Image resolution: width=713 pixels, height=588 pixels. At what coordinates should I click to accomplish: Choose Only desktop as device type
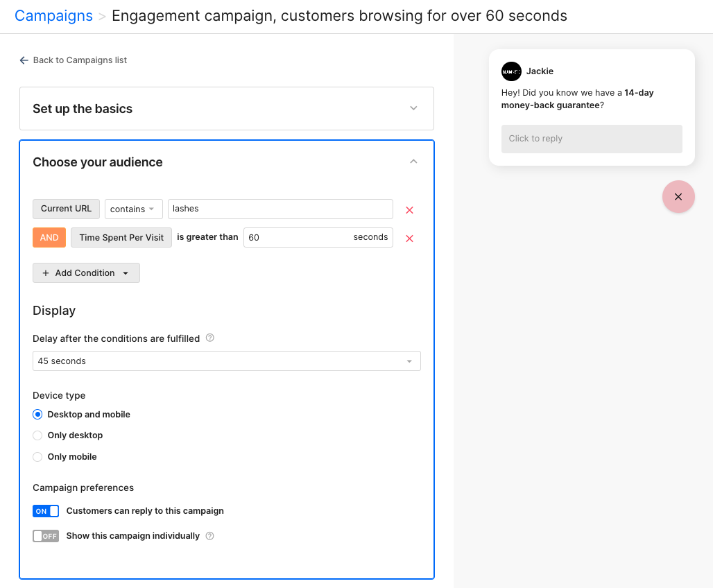coord(37,435)
